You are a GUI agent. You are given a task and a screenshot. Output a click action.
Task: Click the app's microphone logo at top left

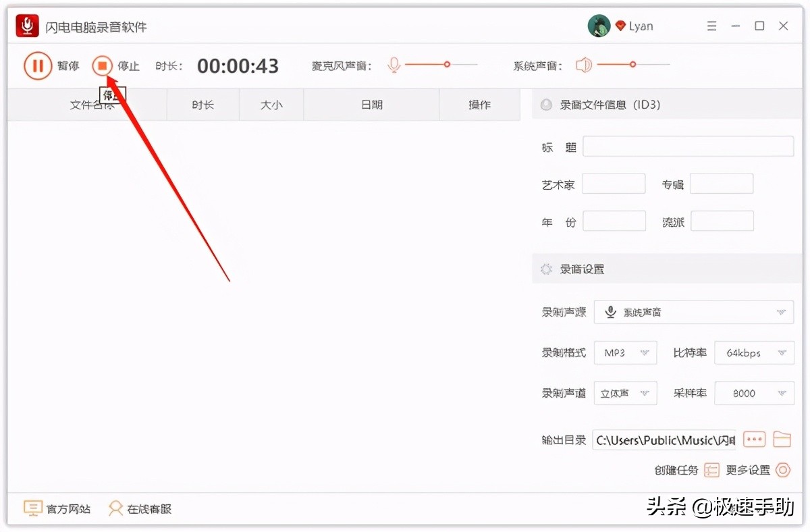[26, 25]
